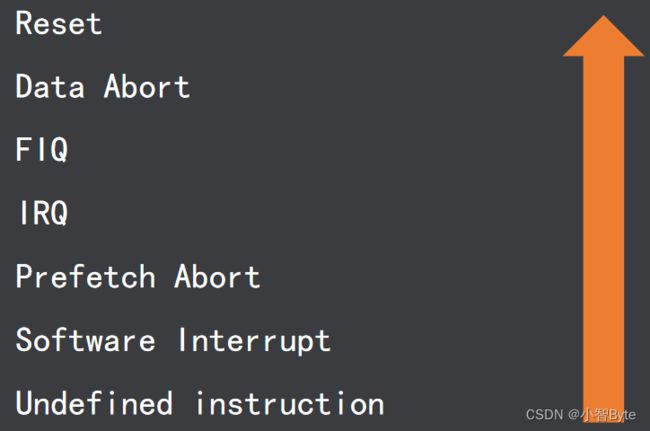Click the capital S of Software
The width and height of the screenshot is (650, 431).
24,339
